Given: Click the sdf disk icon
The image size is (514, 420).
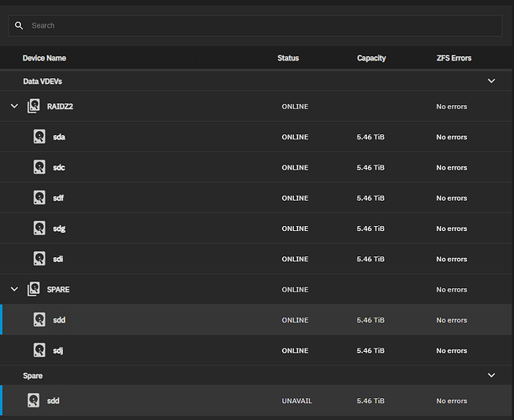Looking at the screenshot, I should tap(39, 197).
